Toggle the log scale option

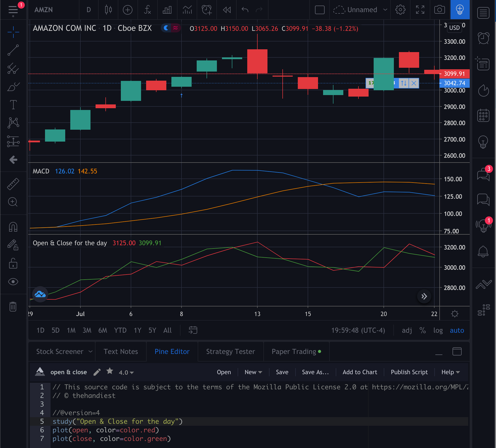[438, 330]
